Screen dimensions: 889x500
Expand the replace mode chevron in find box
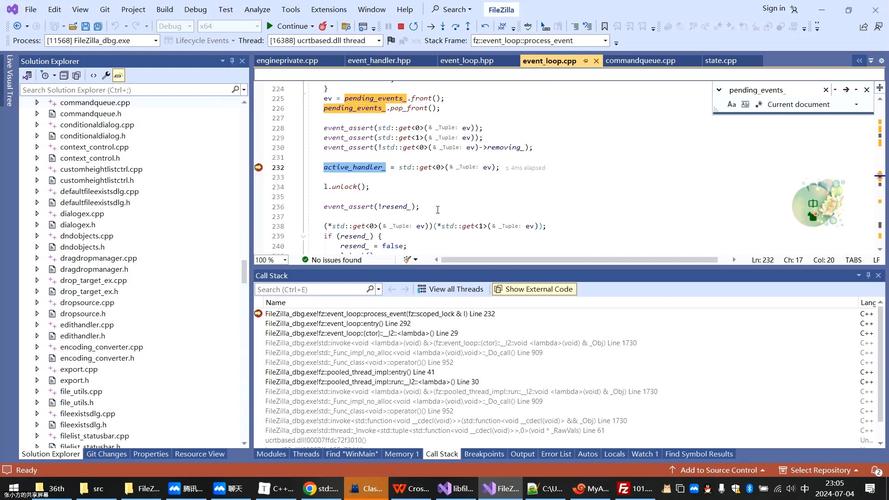tap(719, 90)
